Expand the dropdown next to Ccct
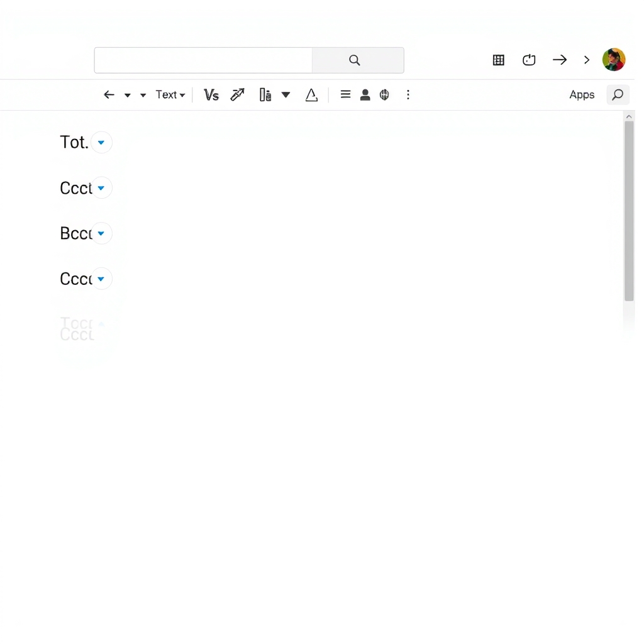The height and width of the screenshot is (644, 644). (x=101, y=188)
